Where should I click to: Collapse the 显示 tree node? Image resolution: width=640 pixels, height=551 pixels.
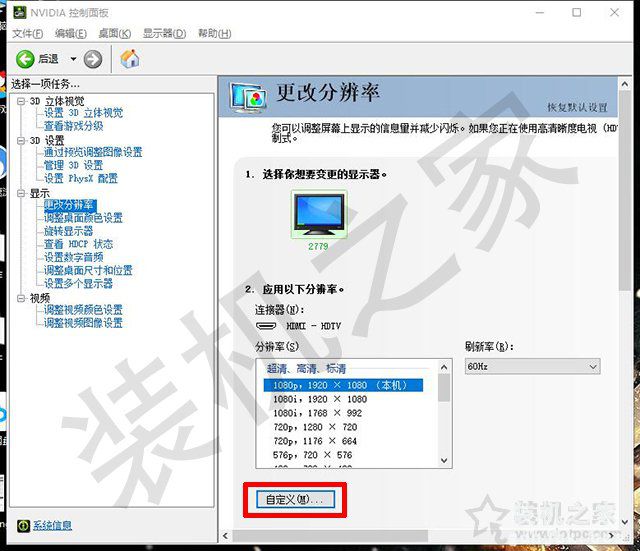pos(21,193)
